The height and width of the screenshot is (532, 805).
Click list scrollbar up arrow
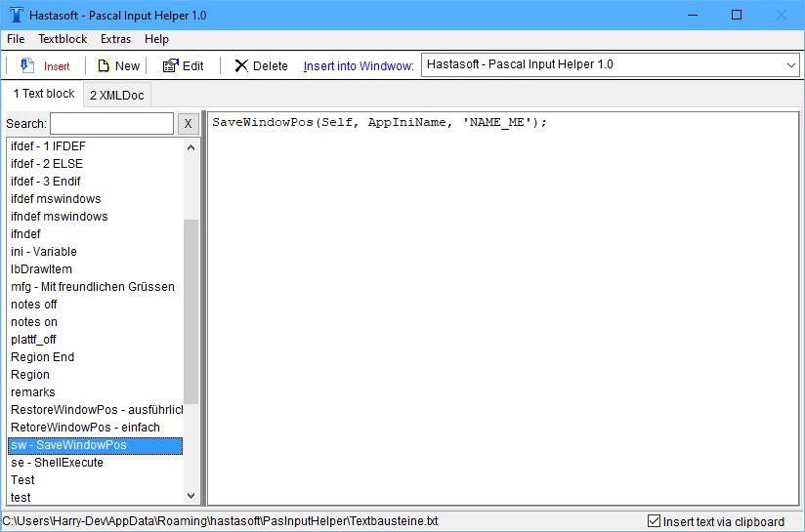(x=191, y=147)
